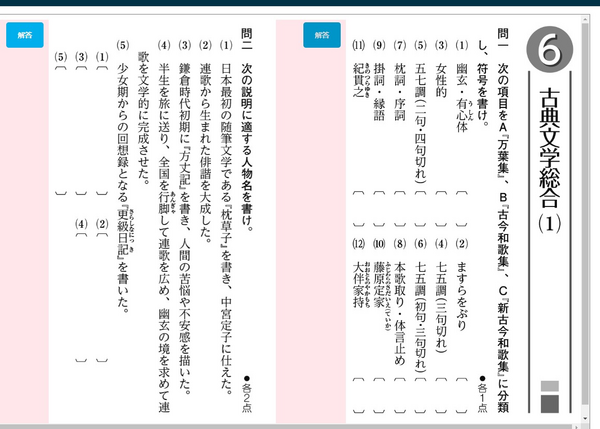
Task: Click the answer bracket for 幽玄・有心体
Action: pyautogui.click(x=462, y=209)
